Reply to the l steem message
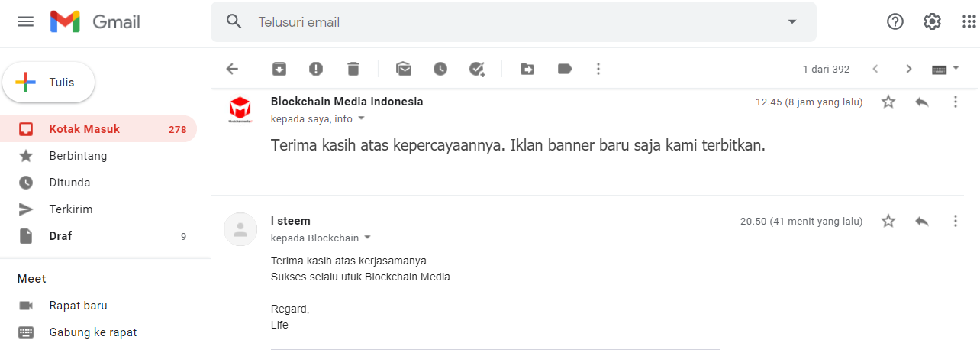Screen dimensions: 980x350 [x=922, y=221]
